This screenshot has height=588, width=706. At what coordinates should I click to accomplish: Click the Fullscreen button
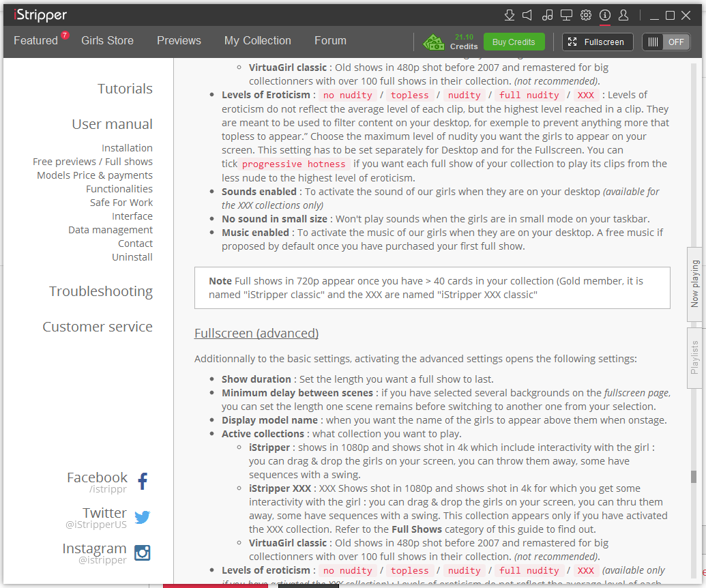(x=597, y=42)
